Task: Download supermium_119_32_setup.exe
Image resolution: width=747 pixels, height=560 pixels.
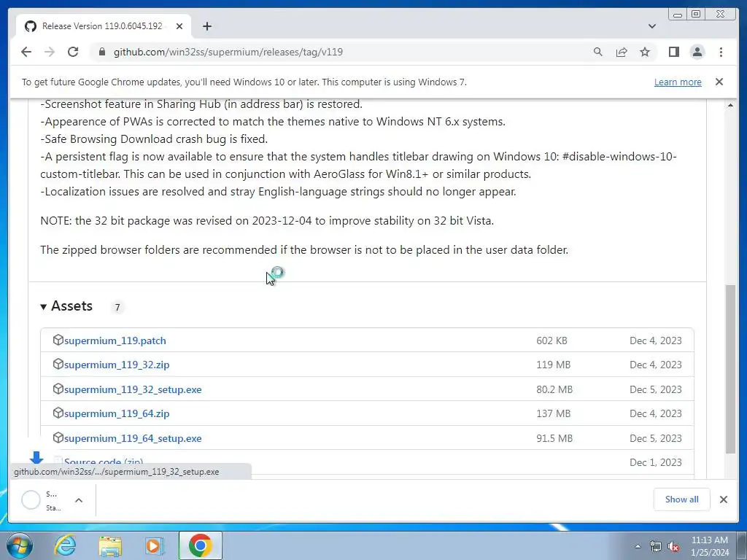Action: [x=133, y=389]
